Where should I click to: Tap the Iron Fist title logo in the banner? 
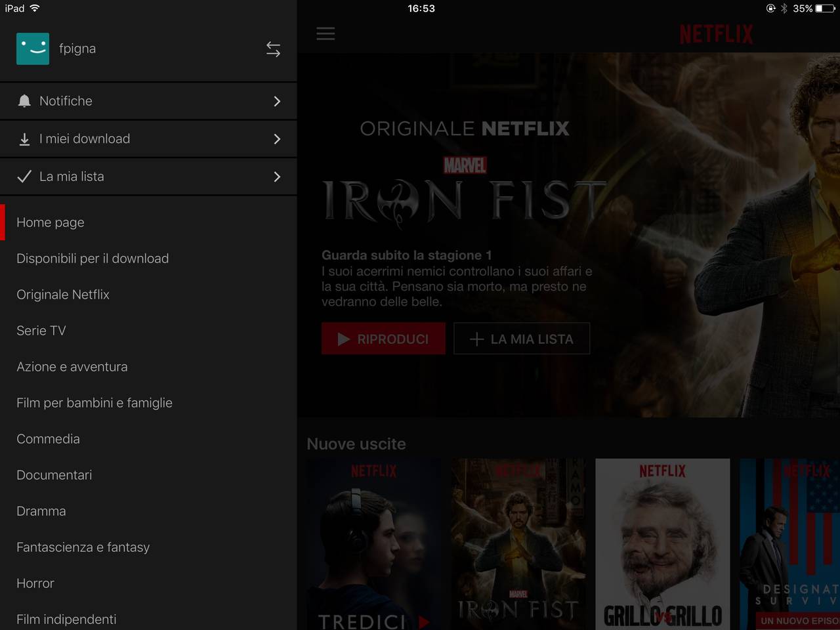point(465,201)
